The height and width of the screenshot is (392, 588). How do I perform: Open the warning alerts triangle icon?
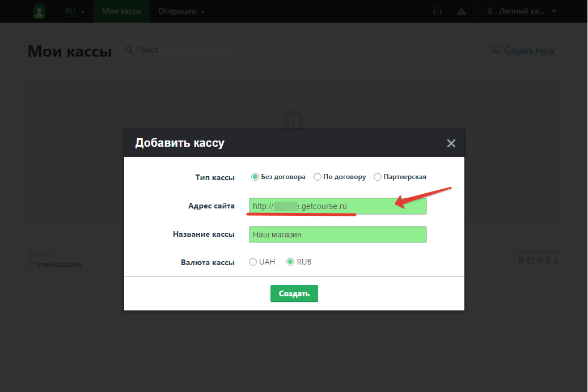point(462,11)
